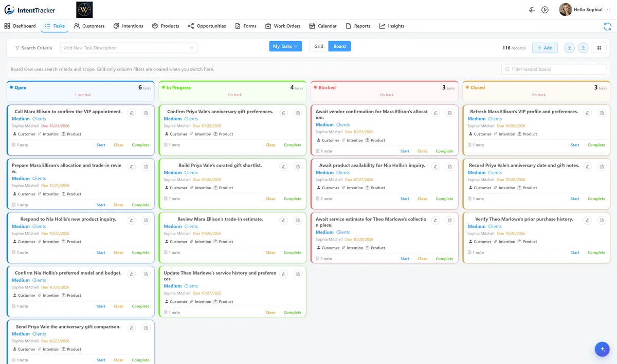The height and width of the screenshot is (364, 617).
Task: Open document icon on Review Mara Ellison's trade-in card
Action: point(298,220)
